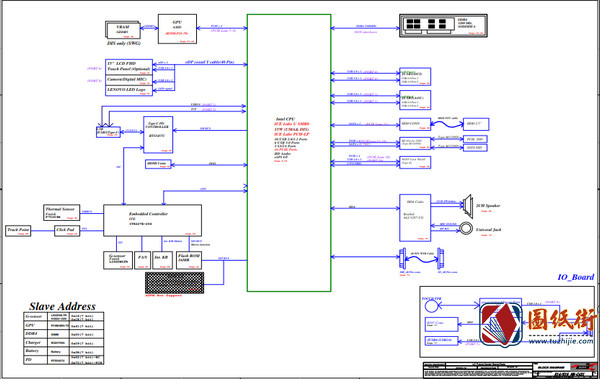The width and height of the screenshot is (600, 379).
Task: Select the Track Point box
Action: [x=18, y=231]
